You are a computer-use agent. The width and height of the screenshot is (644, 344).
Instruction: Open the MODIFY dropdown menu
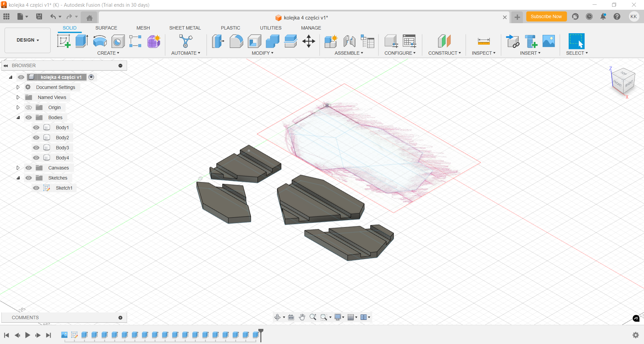(263, 53)
